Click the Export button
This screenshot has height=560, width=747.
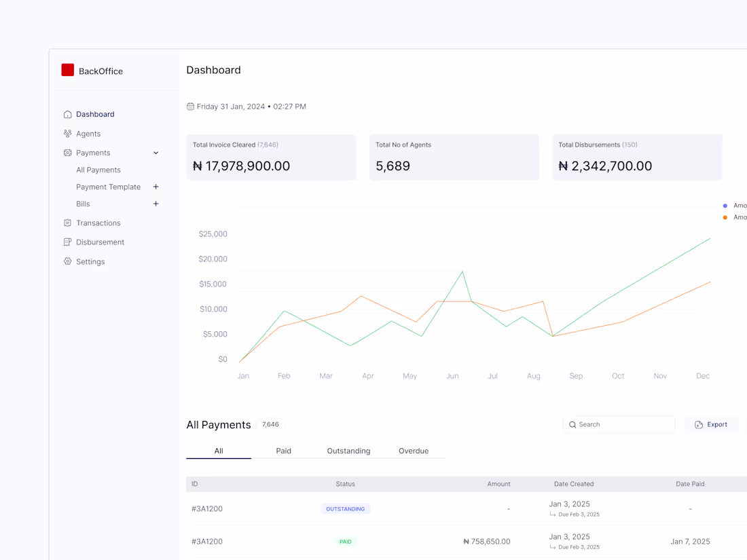711,424
